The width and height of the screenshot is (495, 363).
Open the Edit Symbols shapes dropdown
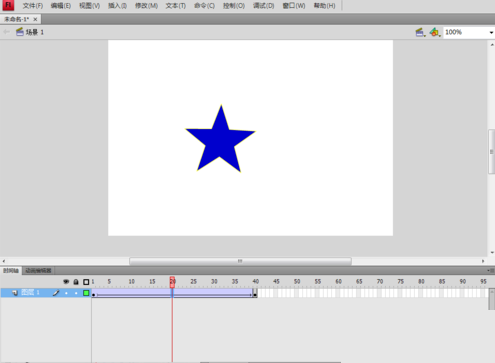click(x=435, y=32)
